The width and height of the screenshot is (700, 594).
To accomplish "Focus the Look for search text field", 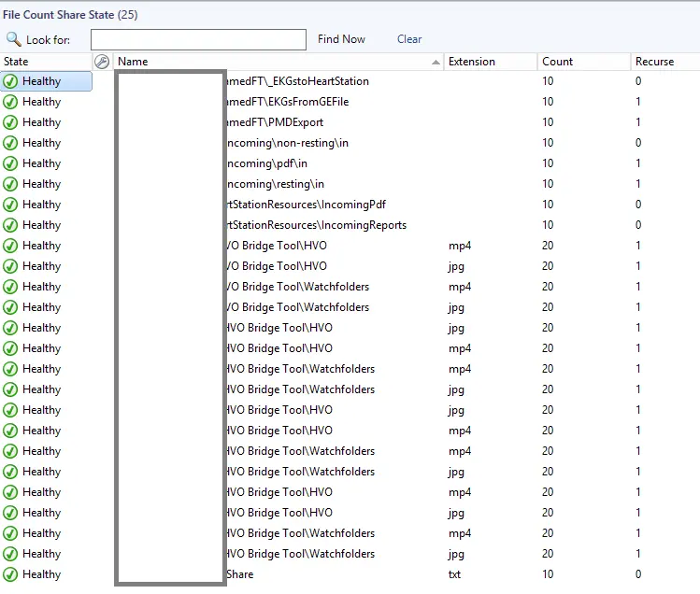I will tap(198, 39).
